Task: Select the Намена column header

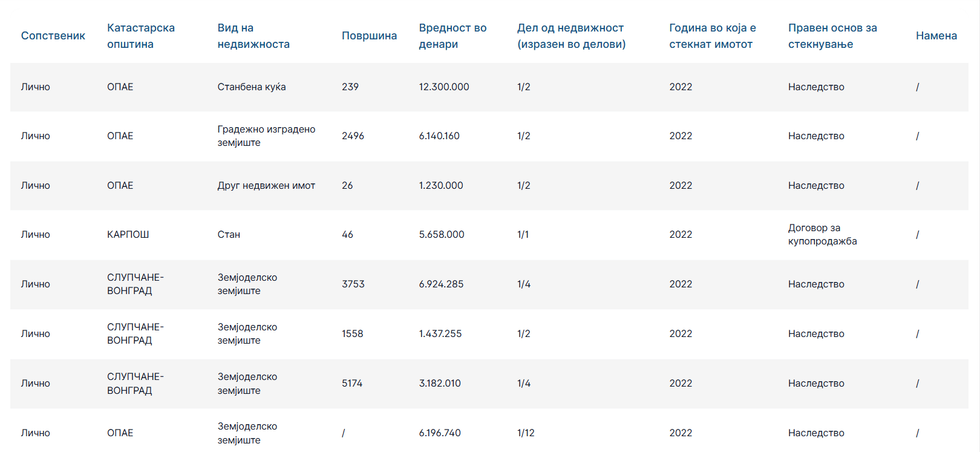Action: [x=936, y=36]
